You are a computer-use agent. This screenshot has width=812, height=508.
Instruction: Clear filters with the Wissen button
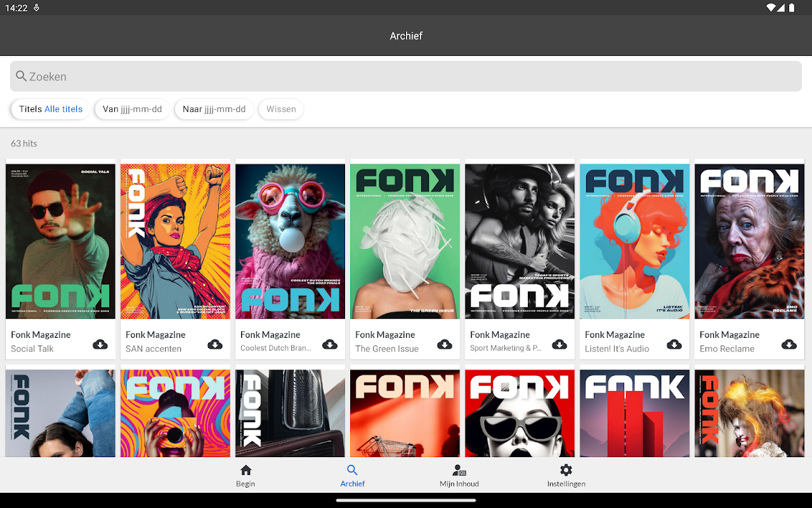[281, 109]
